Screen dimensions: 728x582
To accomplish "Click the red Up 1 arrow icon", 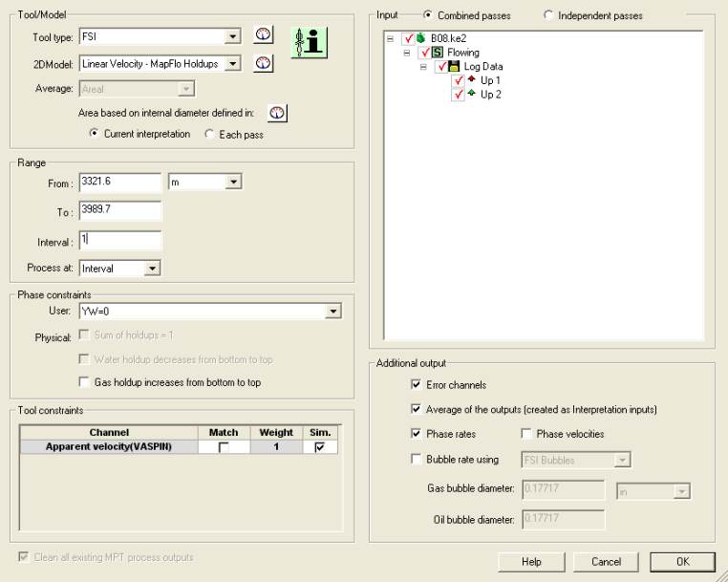I will 471,80.
